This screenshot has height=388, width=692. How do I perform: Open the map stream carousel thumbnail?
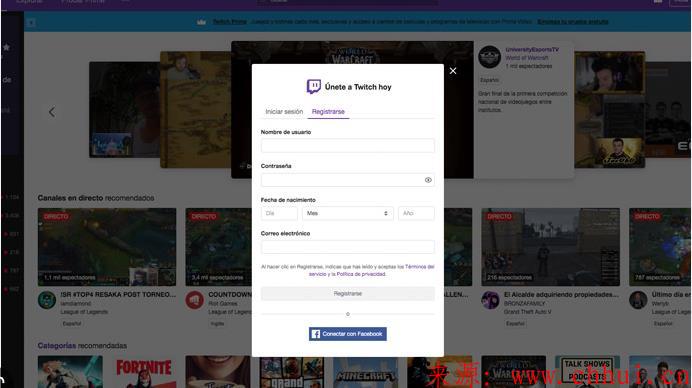[x=196, y=109]
